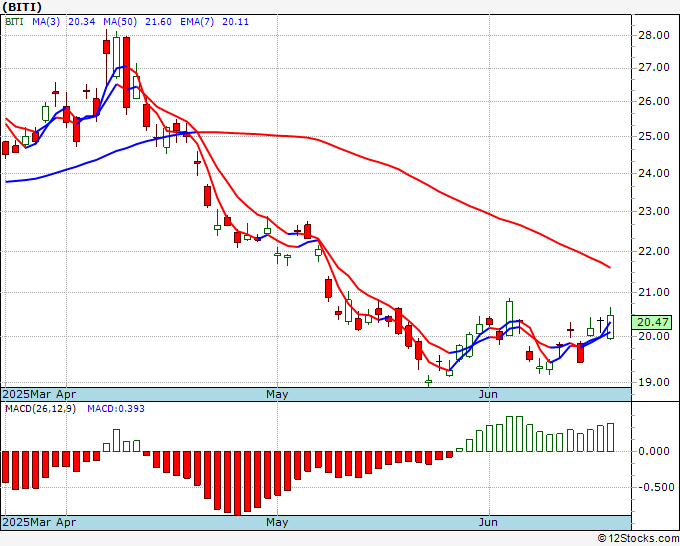Click the EMA(7) legend label
This screenshot has height=546, width=680.
[x=197, y=22]
